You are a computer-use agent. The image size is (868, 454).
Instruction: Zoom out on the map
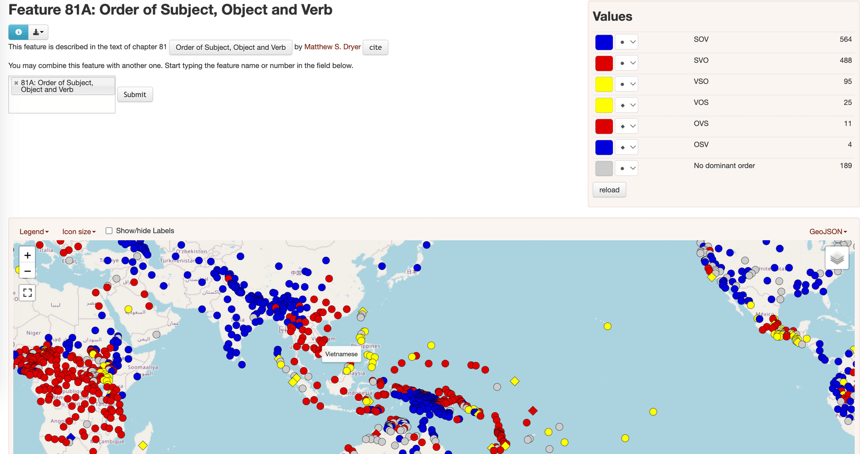pos(27,271)
